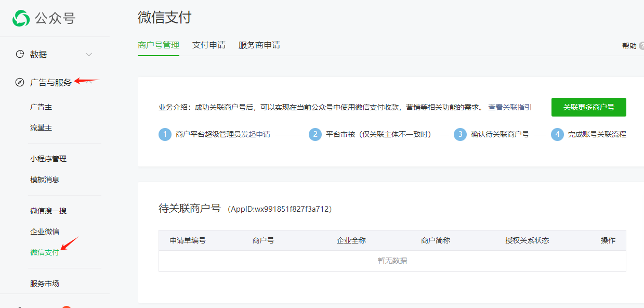Open 服务市场 in the sidebar

pyautogui.click(x=45, y=284)
